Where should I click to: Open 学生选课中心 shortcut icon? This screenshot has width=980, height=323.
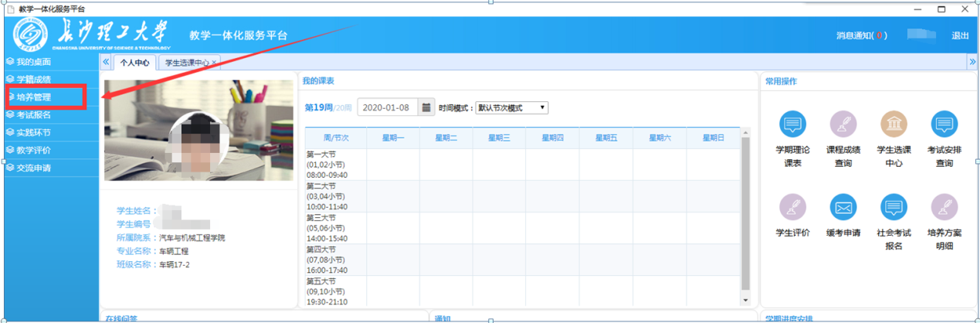(894, 124)
